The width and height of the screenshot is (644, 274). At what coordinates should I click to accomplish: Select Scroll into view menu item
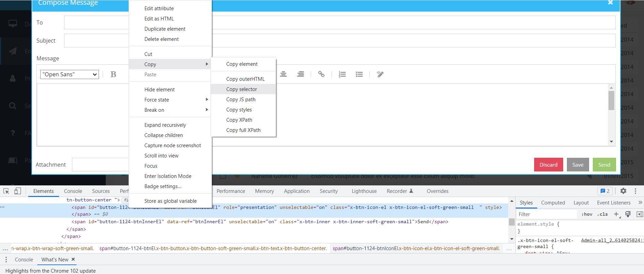[170, 156]
